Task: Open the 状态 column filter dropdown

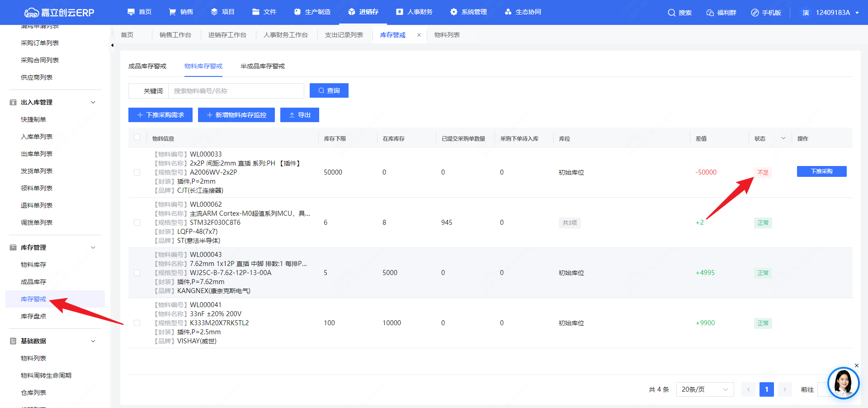Action: (783, 138)
